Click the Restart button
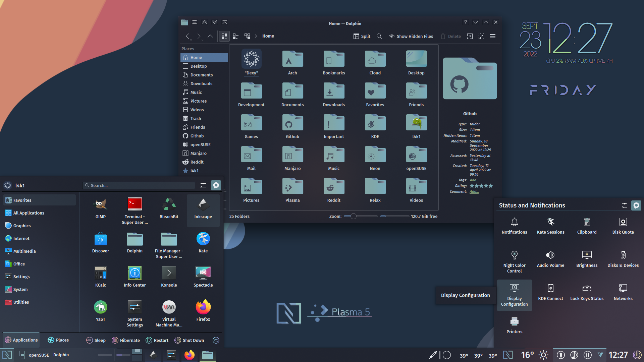The image size is (644, 362). coord(157,340)
